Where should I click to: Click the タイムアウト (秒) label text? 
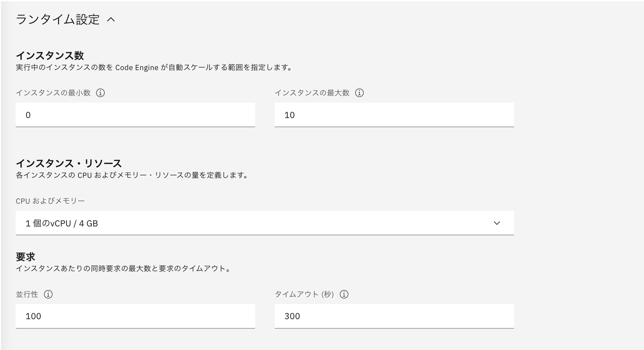304,294
